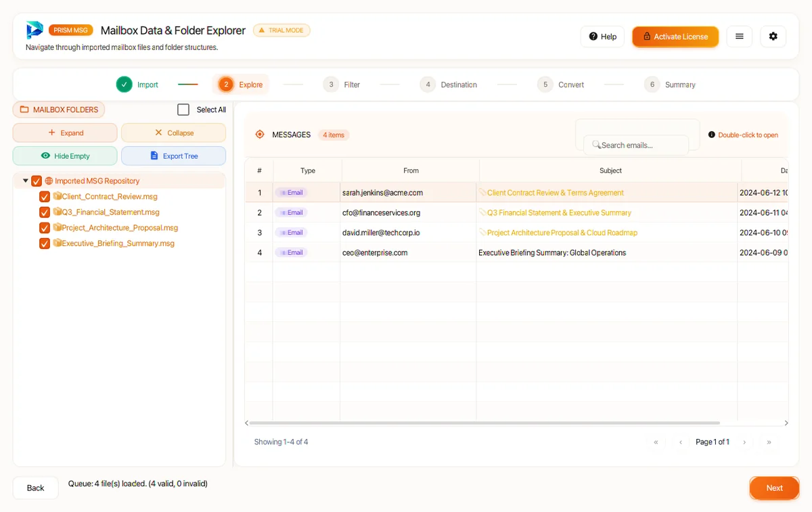Sort by the Subject column header
Viewport: 812px width, 512px height.
[610, 170]
